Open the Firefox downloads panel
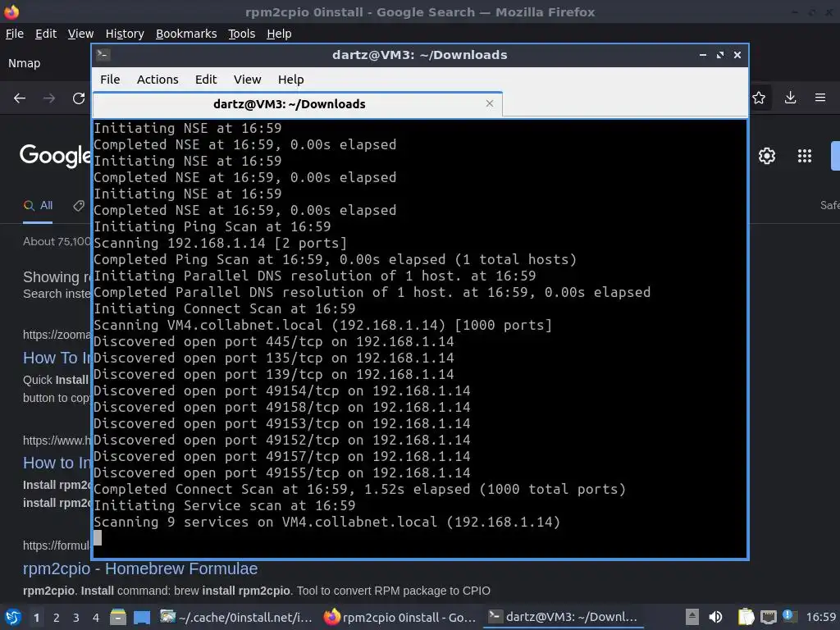Viewport: 840px width, 630px height. click(x=790, y=98)
